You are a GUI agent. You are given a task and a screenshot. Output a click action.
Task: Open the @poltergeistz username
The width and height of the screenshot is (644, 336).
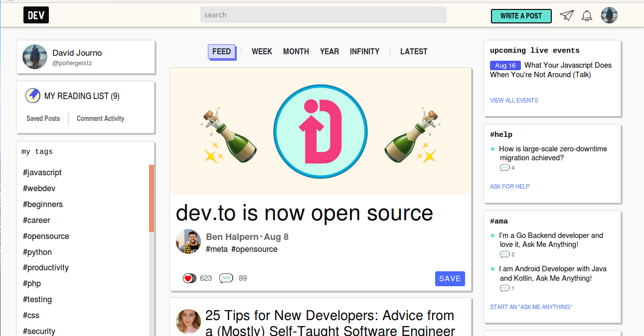[72, 63]
